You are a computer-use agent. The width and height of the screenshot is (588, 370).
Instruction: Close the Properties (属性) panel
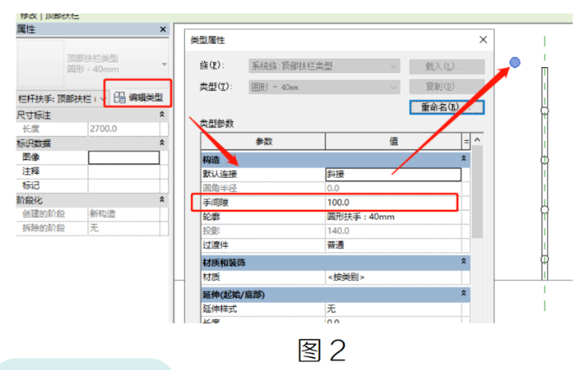click(163, 30)
